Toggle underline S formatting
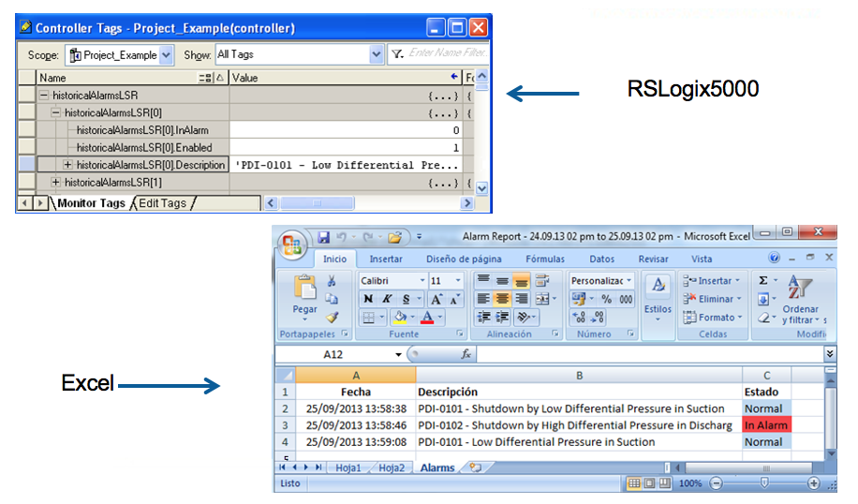The width and height of the screenshot is (858, 504). click(x=406, y=299)
